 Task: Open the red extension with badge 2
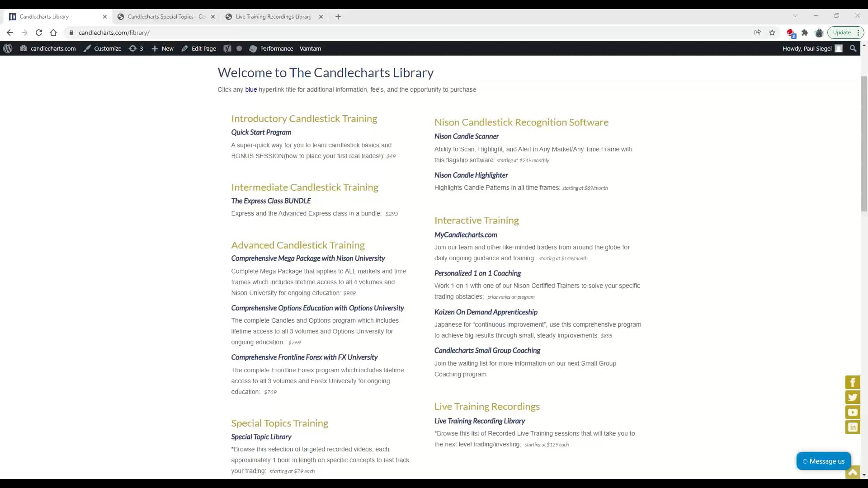pyautogui.click(x=791, y=33)
